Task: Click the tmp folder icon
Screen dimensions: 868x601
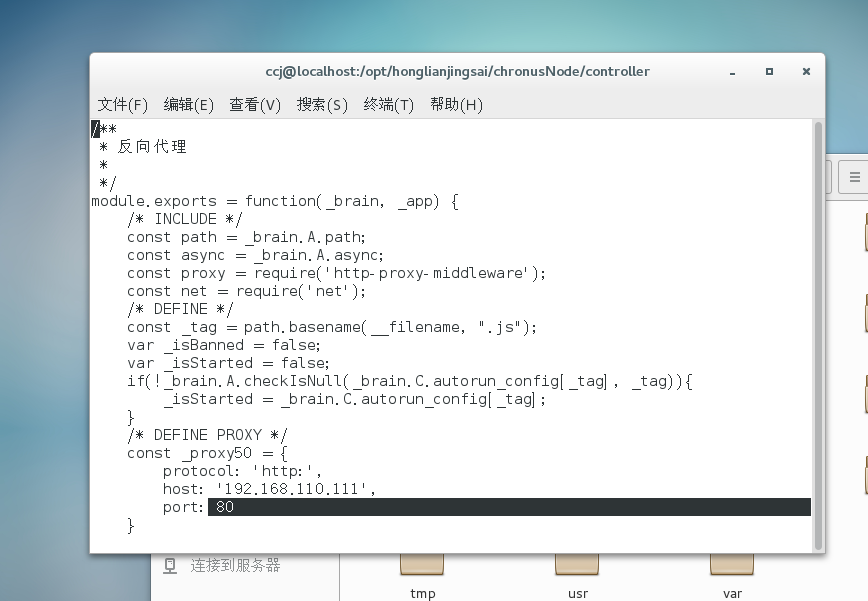Action: [422, 566]
